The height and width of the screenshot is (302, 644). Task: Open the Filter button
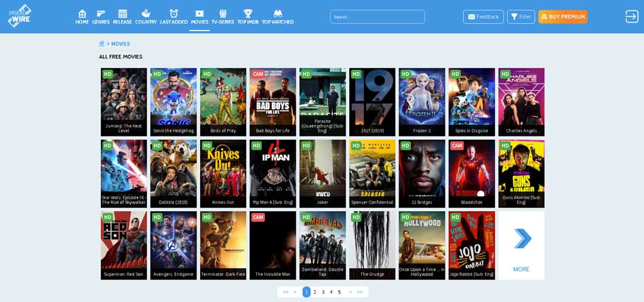pos(521,17)
